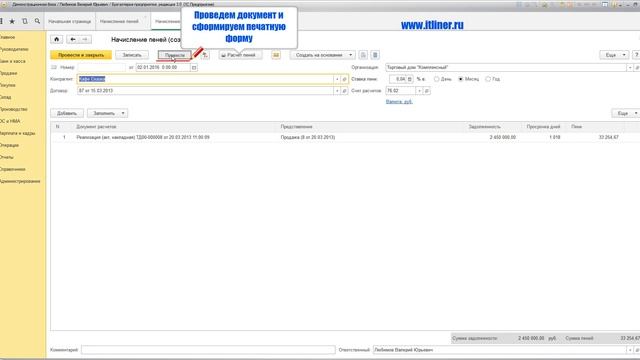The height and width of the screenshot is (360, 640).
Task: Open Отчеты section in sidebar
Action: 7,157
